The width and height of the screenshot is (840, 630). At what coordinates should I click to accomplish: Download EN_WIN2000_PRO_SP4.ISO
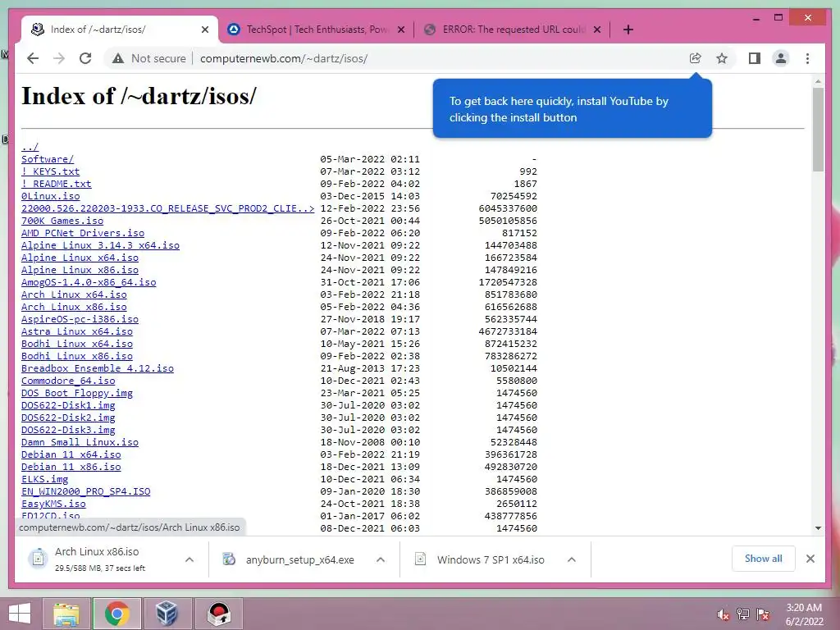point(85,492)
